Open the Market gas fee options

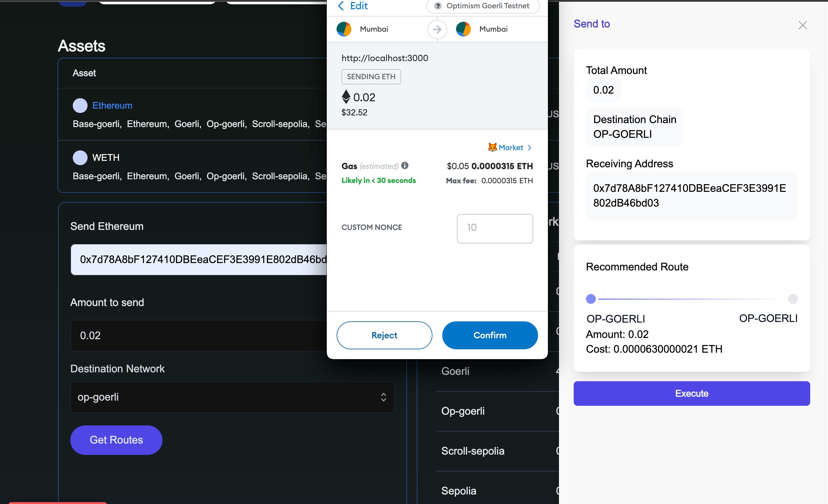coord(510,147)
